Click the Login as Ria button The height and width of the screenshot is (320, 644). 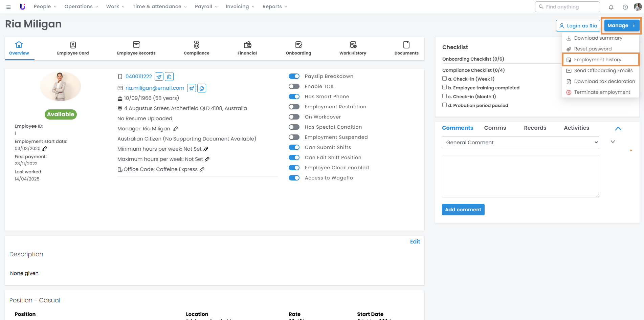[x=578, y=26]
